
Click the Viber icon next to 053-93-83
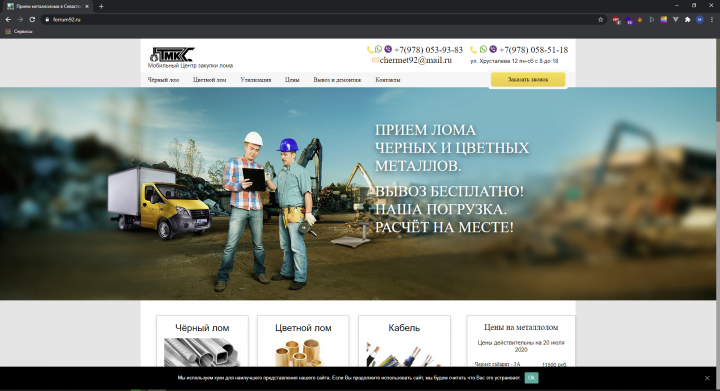pos(388,49)
